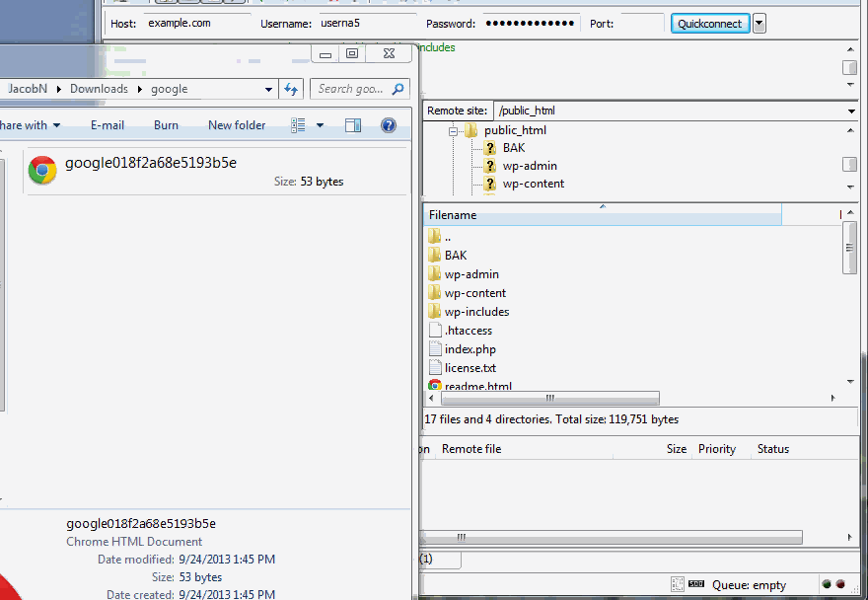
Task: Click New folder in Explorer toolbar
Action: coord(237,125)
